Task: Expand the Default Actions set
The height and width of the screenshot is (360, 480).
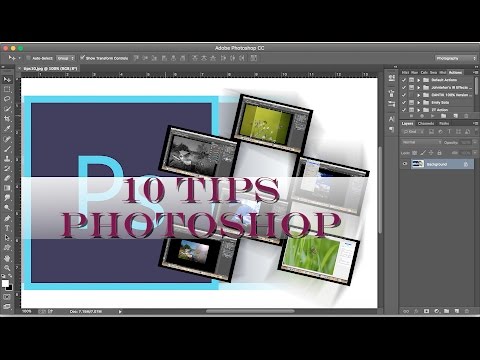Action: [419, 80]
